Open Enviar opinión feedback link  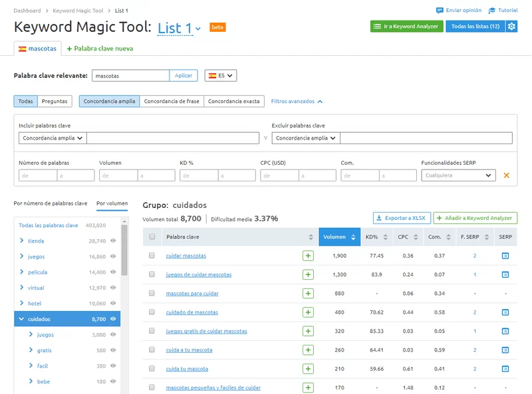pos(459,10)
